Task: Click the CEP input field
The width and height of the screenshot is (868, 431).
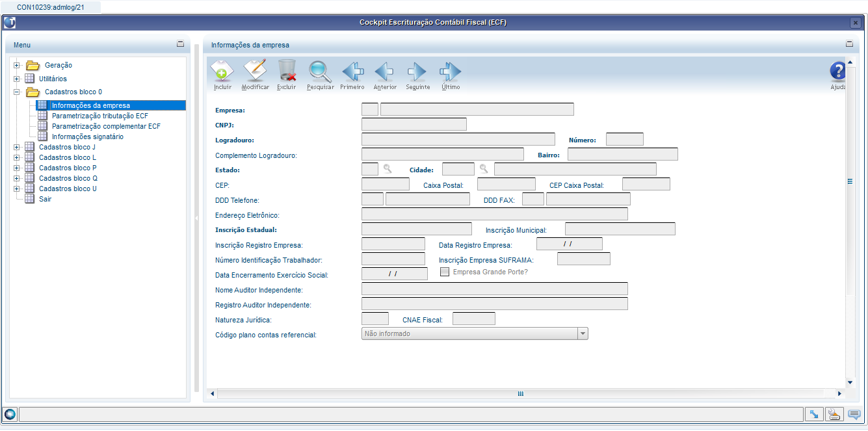Action: coord(385,184)
